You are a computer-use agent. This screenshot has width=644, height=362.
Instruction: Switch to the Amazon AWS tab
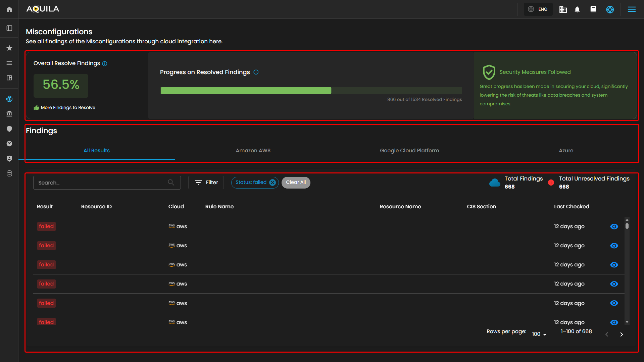pyautogui.click(x=253, y=151)
